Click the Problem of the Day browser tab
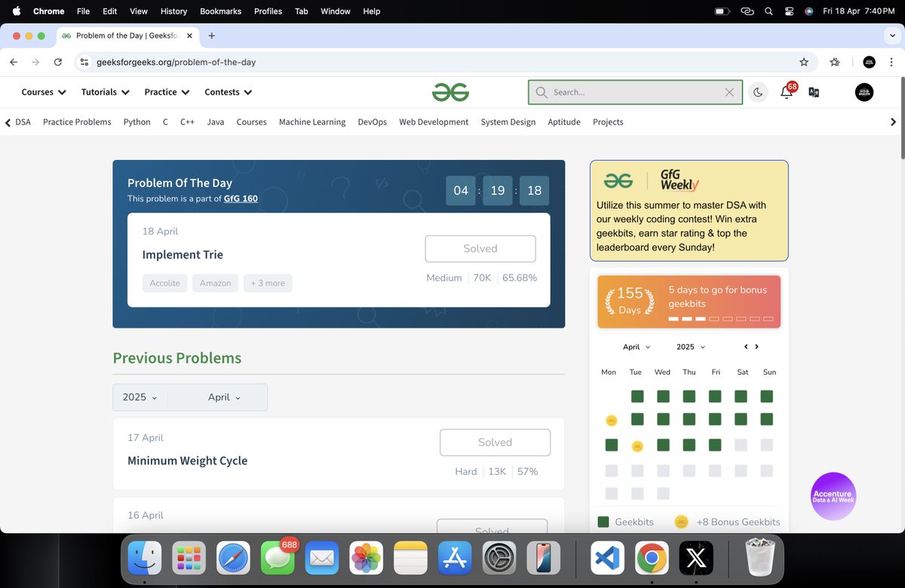Viewport: 905px width, 588px height. [126, 35]
